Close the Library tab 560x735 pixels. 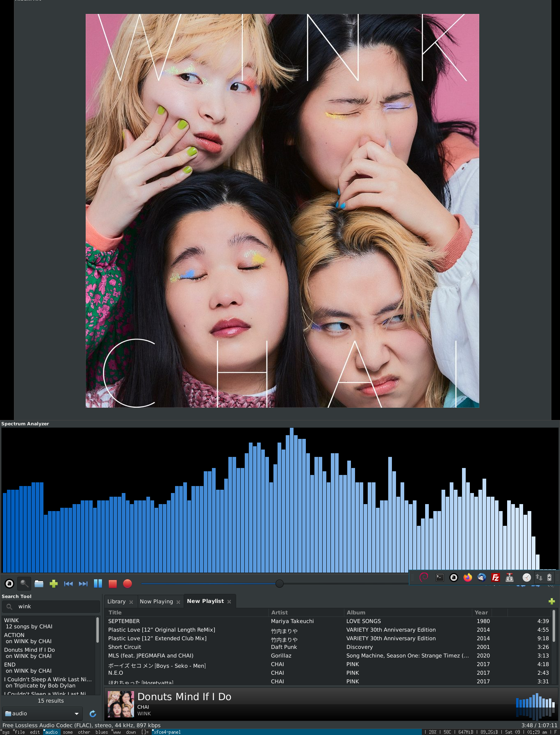coord(131,602)
